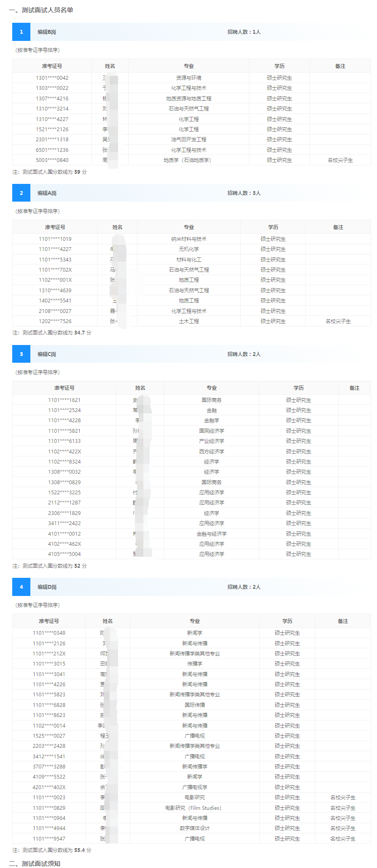The height and width of the screenshot is (868, 377).
Task: Select exam number 4105****5004 cell
Action: [64, 554]
